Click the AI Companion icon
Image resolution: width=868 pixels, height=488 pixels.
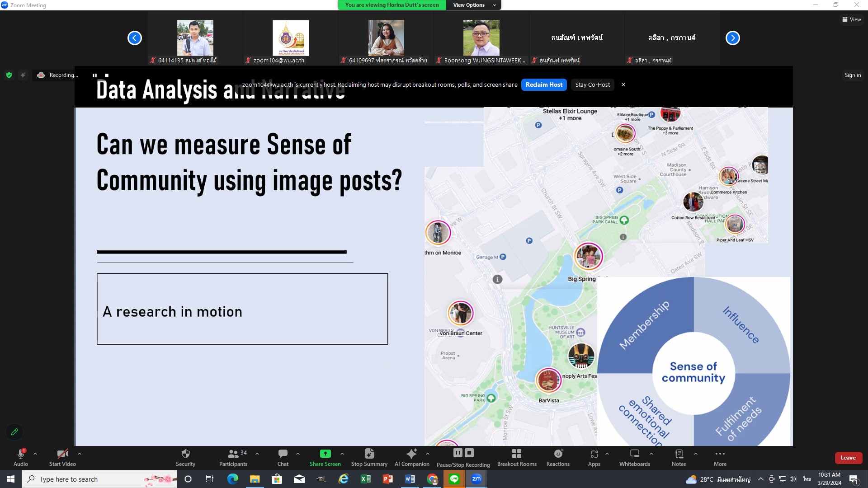(x=411, y=454)
